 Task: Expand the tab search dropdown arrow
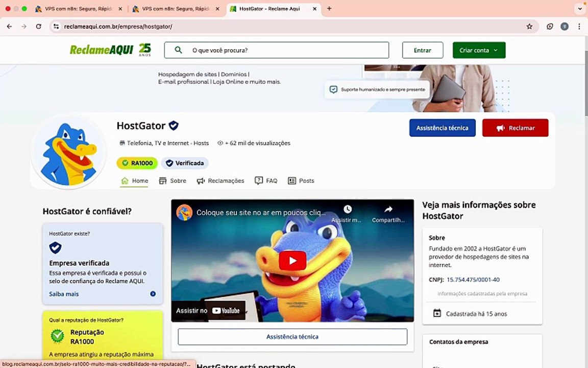[x=580, y=8]
